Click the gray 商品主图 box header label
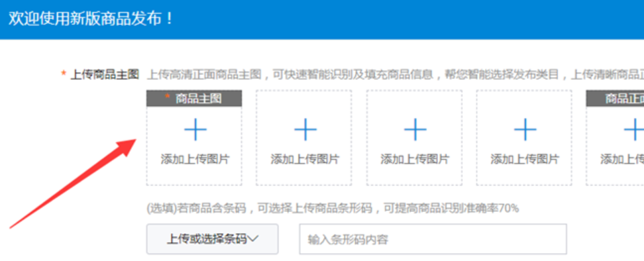644x261 pixels. click(x=194, y=99)
